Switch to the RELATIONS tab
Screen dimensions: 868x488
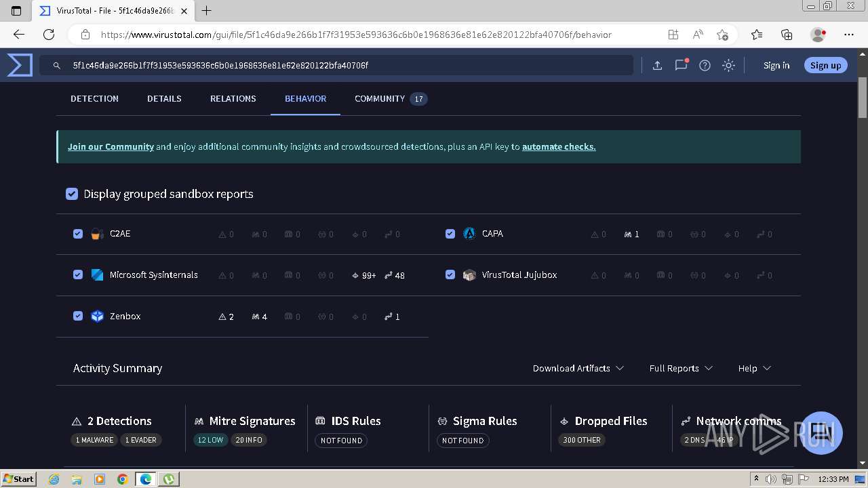(233, 99)
